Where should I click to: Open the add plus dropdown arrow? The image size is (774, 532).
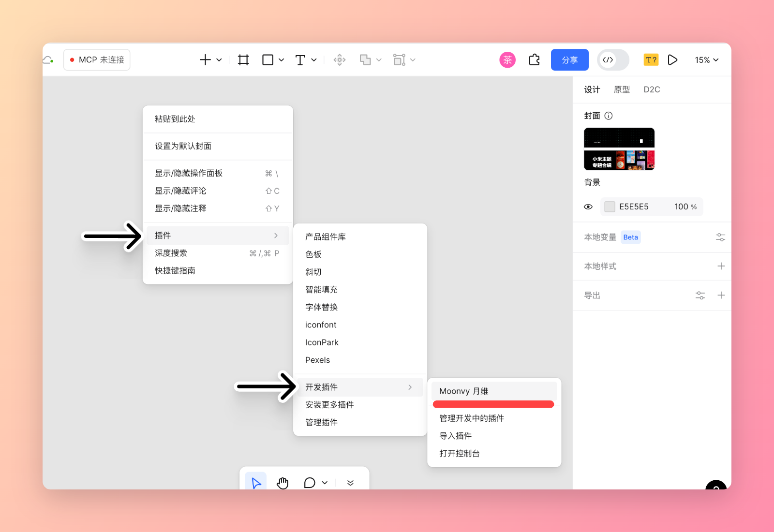click(x=219, y=60)
